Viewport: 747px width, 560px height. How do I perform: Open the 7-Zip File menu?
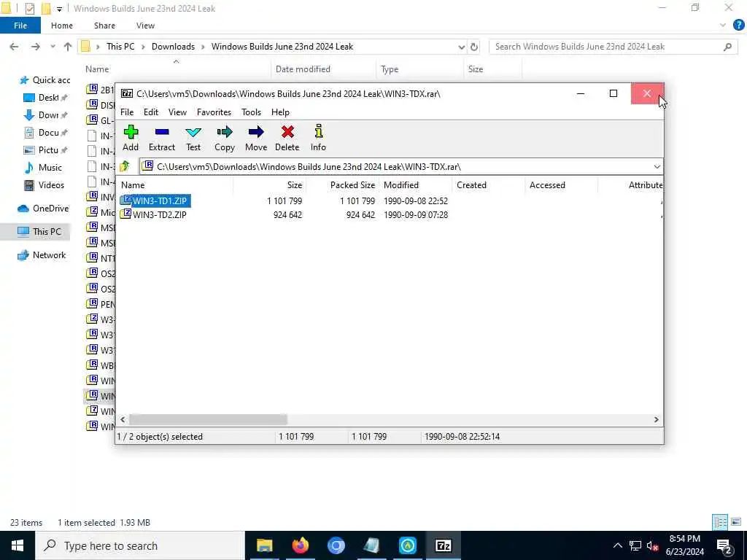pos(127,112)
